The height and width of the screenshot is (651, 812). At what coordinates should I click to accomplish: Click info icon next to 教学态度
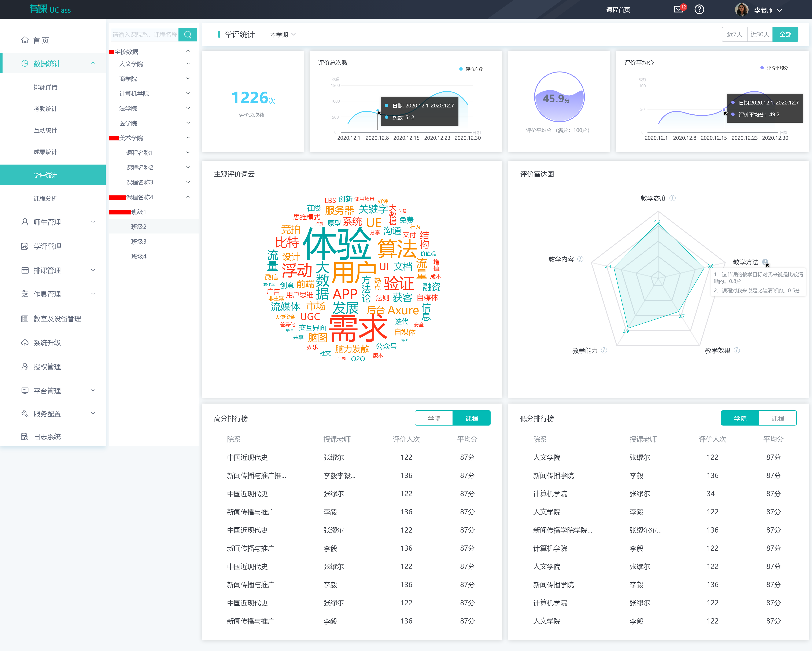(x=673, y=198)
